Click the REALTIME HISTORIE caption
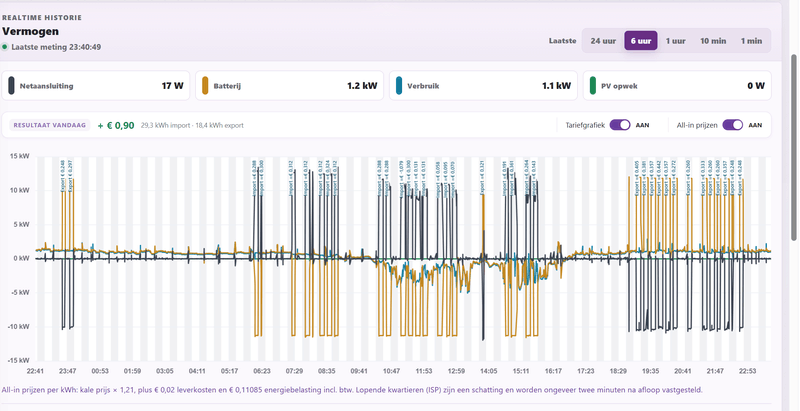The width and height of the screenshot is (800, 411). tap(42, 17)
